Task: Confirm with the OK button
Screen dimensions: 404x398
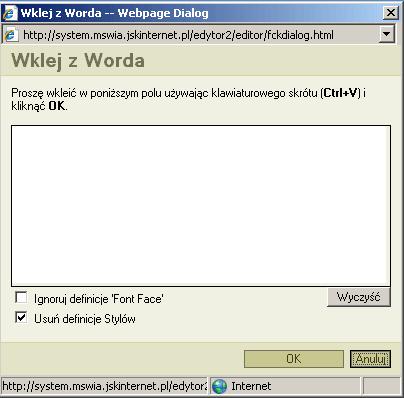Action: click(x=294, y=359)
